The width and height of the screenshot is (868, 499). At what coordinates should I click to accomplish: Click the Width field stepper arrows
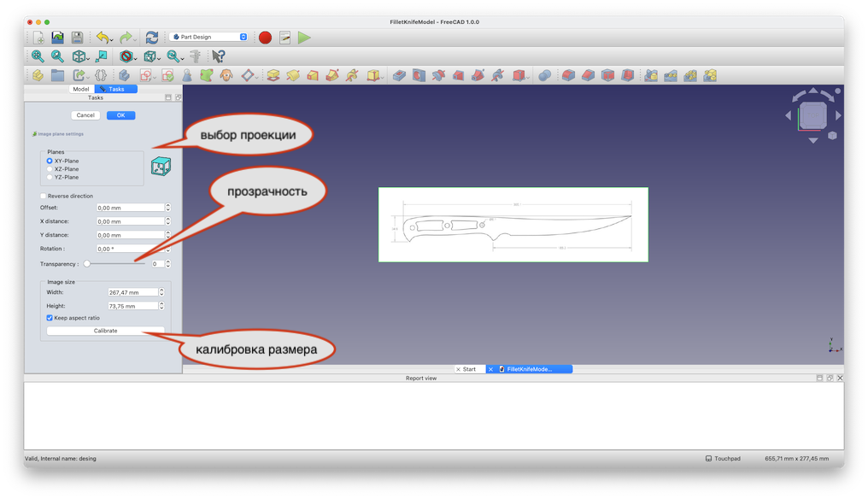(161, 292)
